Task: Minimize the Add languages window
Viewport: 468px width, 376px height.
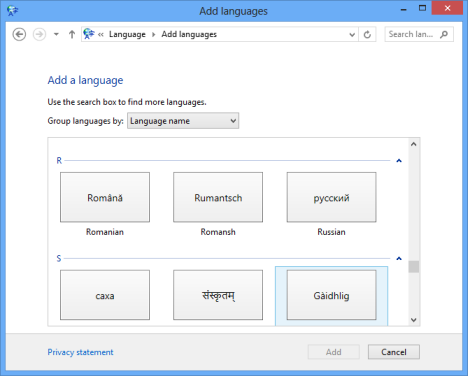Action: [404, 9]
